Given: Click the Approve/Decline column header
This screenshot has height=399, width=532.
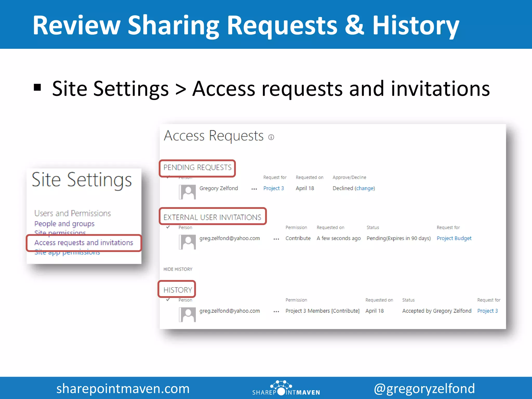Looking at the screenshot, I should pos(349,177).
